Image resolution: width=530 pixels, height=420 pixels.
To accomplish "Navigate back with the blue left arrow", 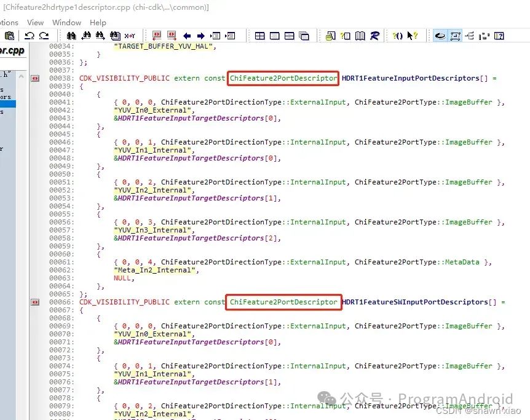I will coord(186,36).
